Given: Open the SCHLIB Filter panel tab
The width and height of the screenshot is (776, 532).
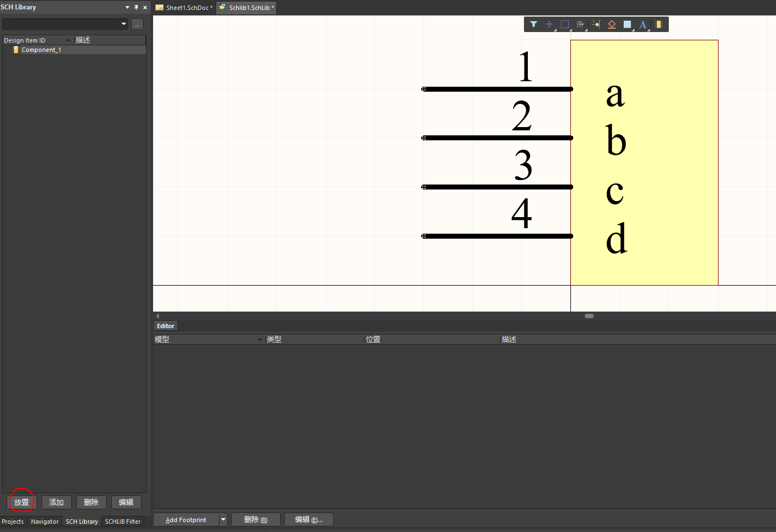Looking at the screenshot, I should point(123,522).
